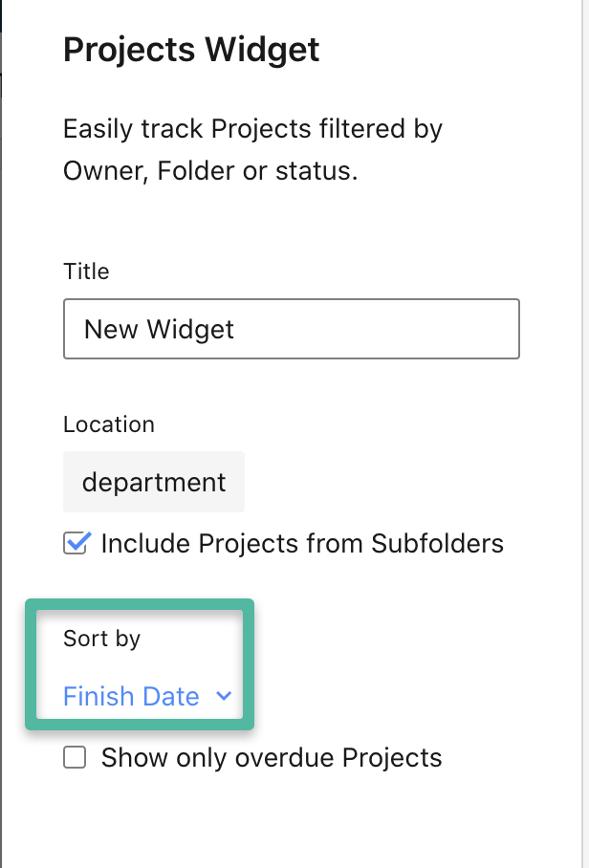The height and width of the screenshot is (868, 589).
Task: Toggle Include Projects from Subfolders checkbox
Action: click(75, 544)
